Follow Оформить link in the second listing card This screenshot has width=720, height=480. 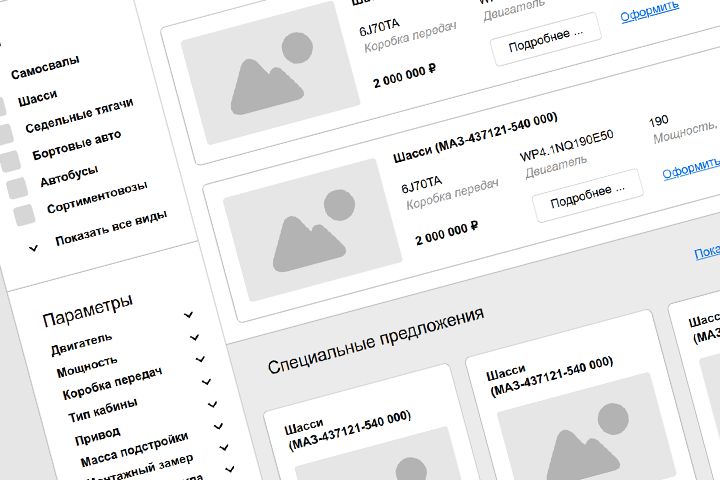[x=691, y=167]
